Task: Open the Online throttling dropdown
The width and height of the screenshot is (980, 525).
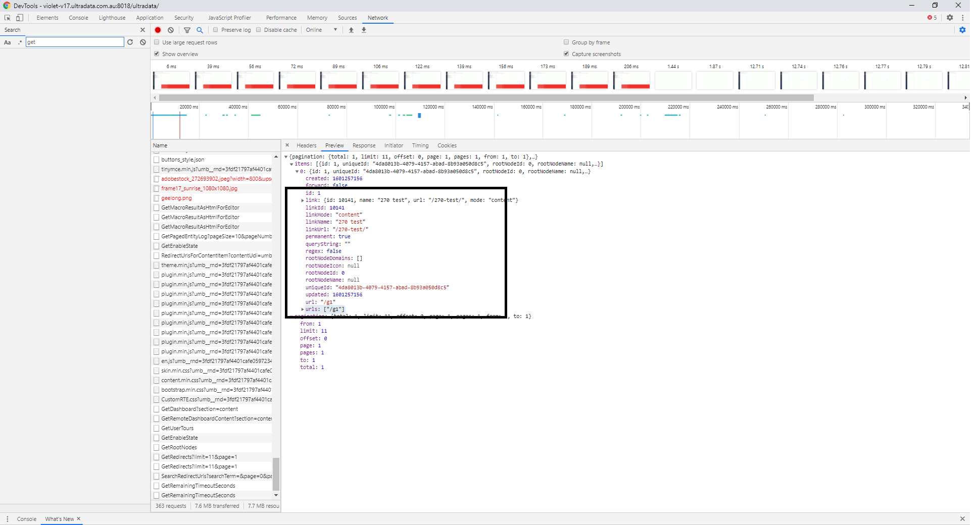Action: coord(321,30)
